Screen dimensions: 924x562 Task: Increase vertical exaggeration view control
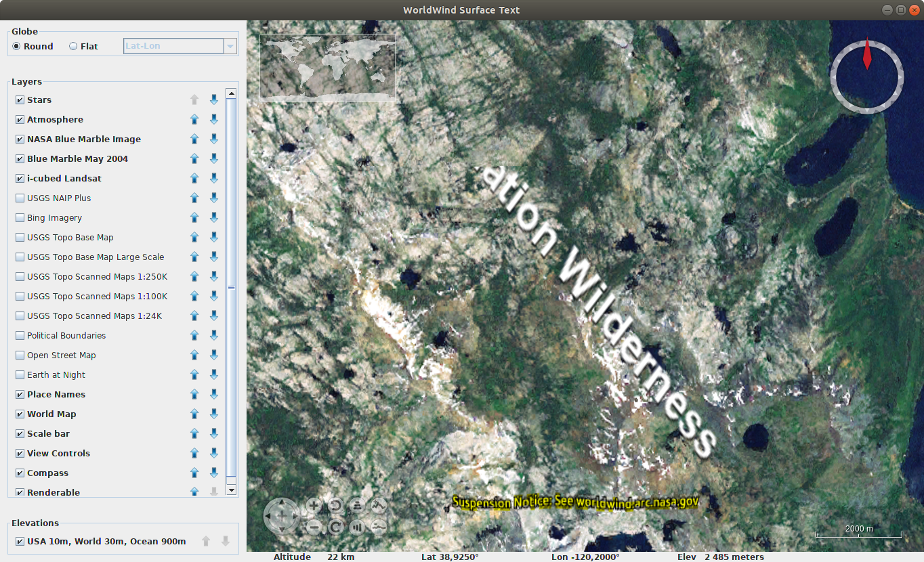tap(379, 505)
